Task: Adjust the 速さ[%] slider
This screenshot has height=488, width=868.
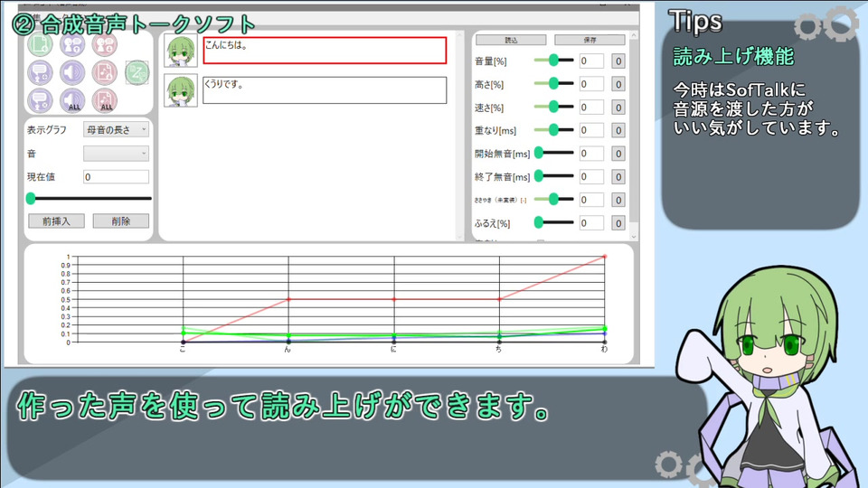Action: [x=553, y=107]
